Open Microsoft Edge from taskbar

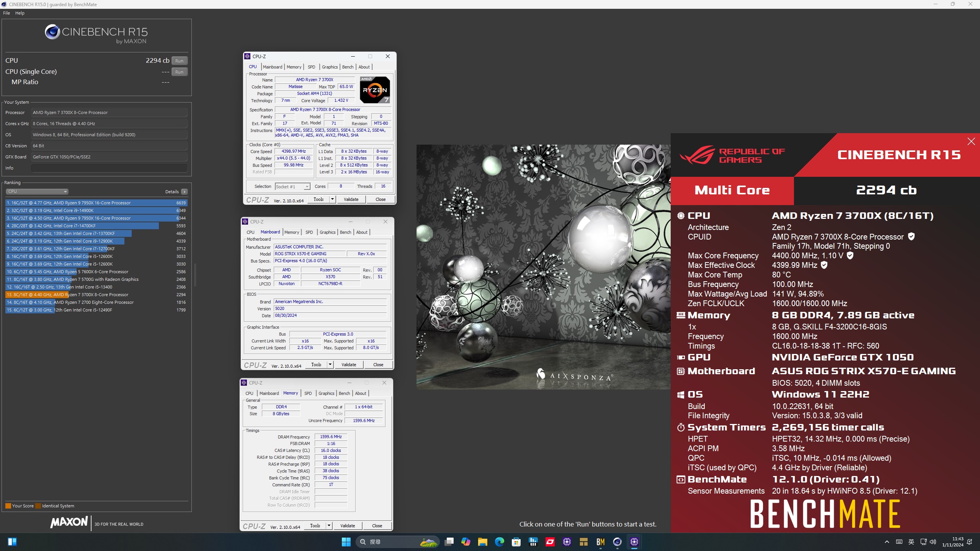(x=500, y=542)
